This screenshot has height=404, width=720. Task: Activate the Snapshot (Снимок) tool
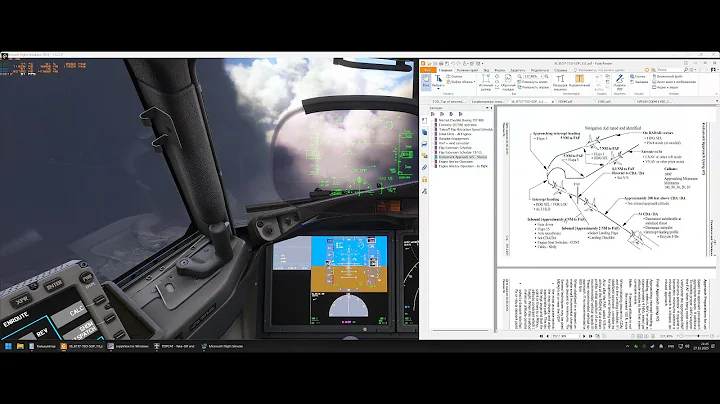click(455, 76)
